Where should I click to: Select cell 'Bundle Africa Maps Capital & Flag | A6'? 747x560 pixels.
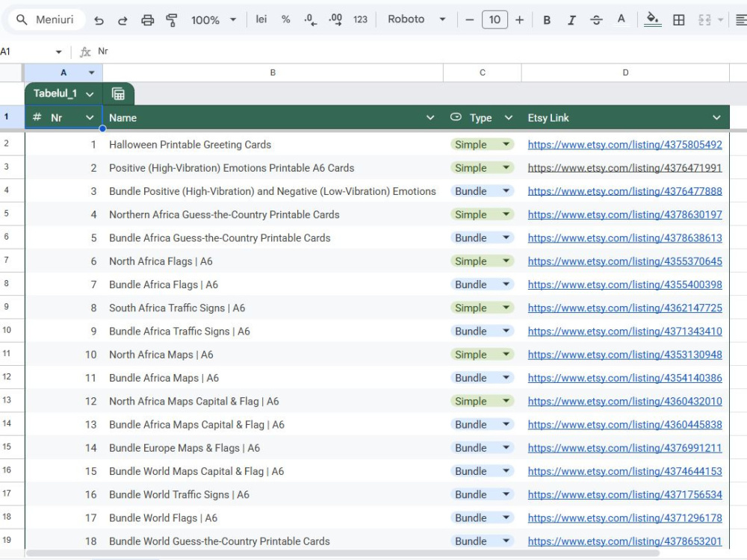273,425
